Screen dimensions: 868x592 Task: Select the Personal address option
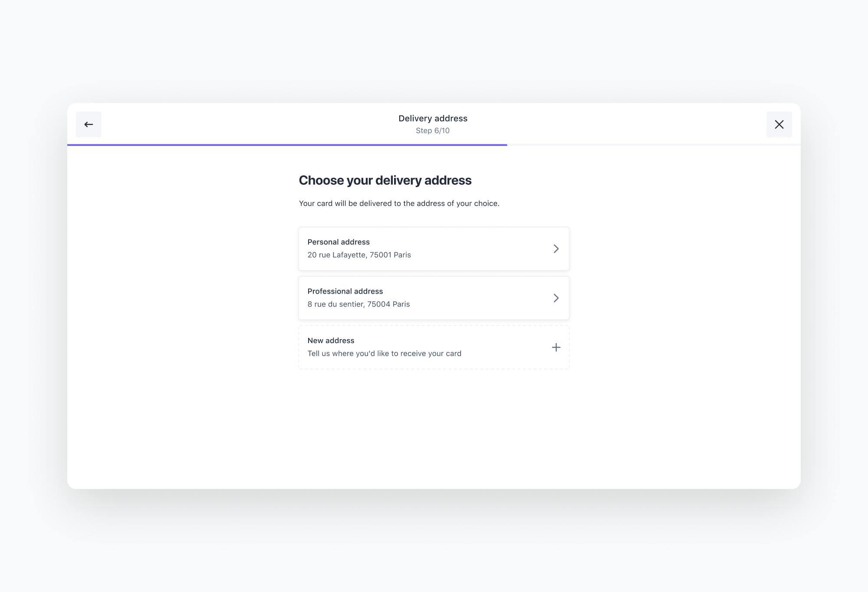coord(434,249)
